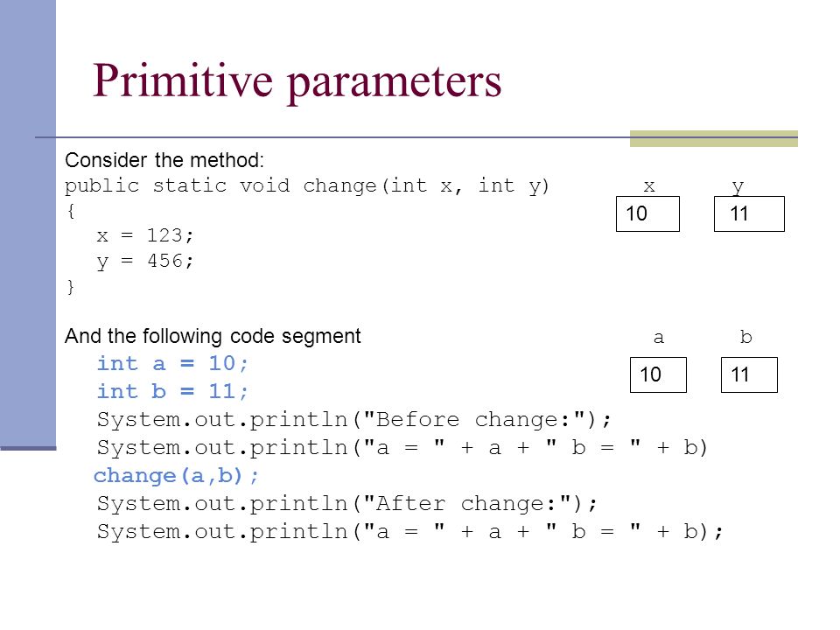Click the variable a box showing 10

coord(658,375)
